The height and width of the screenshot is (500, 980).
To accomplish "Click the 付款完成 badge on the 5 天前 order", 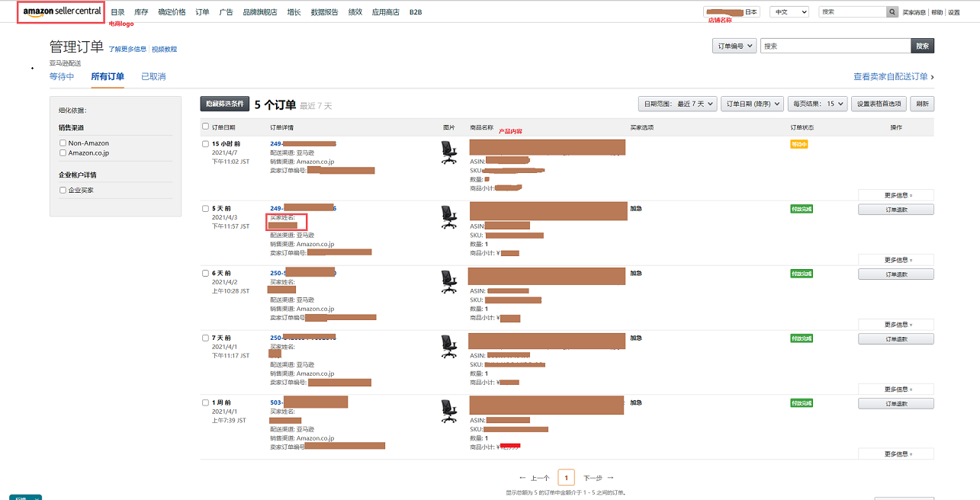I will click(801, 209).
